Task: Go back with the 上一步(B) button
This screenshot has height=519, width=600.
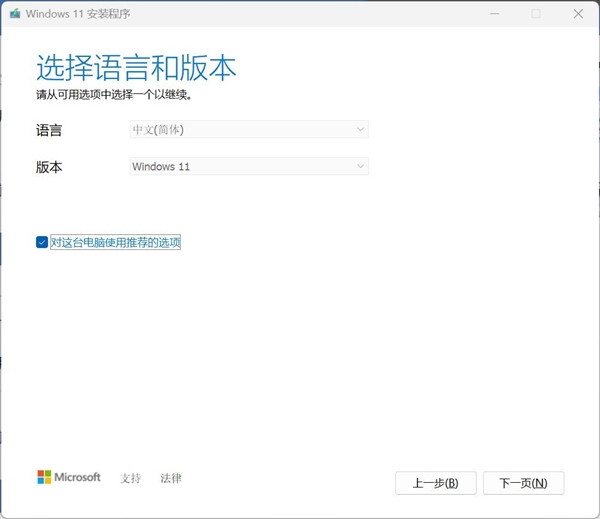Action: coord(435,483)
